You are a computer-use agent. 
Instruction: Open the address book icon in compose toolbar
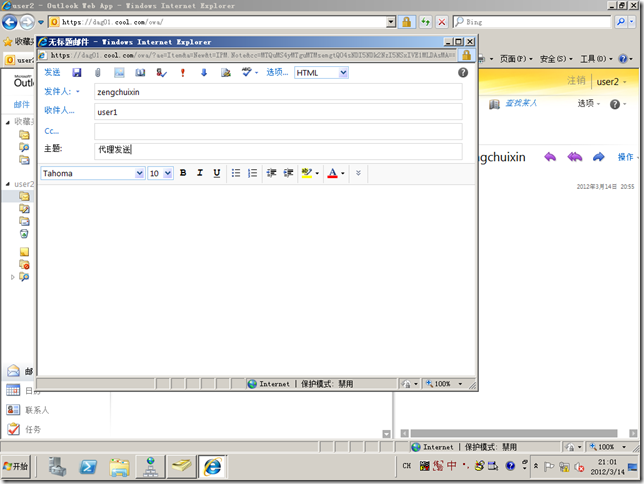(x=140, y=72)
